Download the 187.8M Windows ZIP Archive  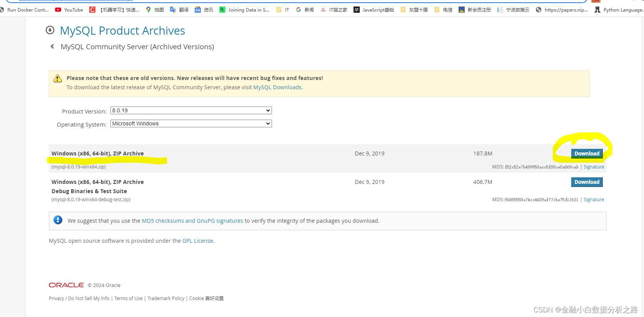click(x=587, y=153)
